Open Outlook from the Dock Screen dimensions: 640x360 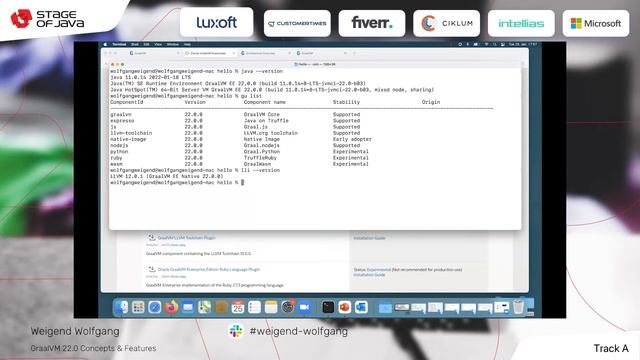coord(361,307)
